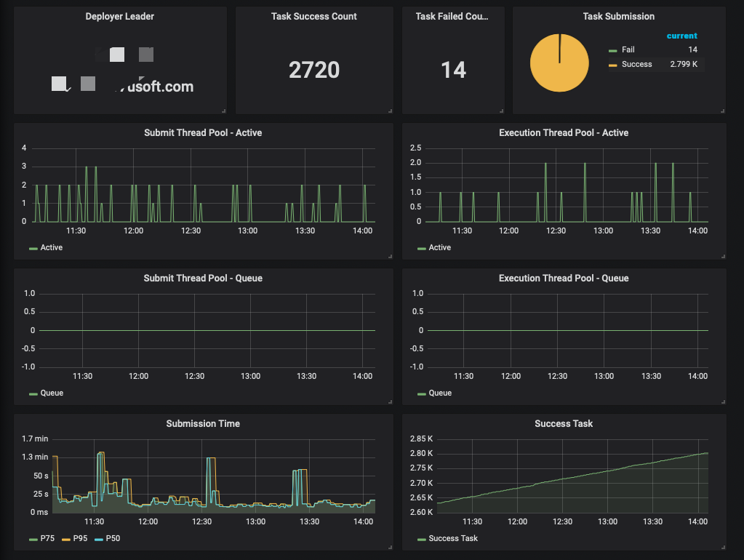Image resolution: width=744 pixels, height=560 pixels.
Task: Open Execution Thread Pool - Queue title menu
Action: tap(563, 279)
